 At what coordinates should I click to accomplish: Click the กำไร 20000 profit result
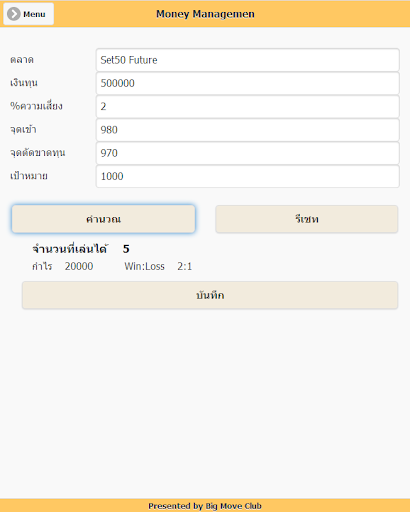point(63,266)
